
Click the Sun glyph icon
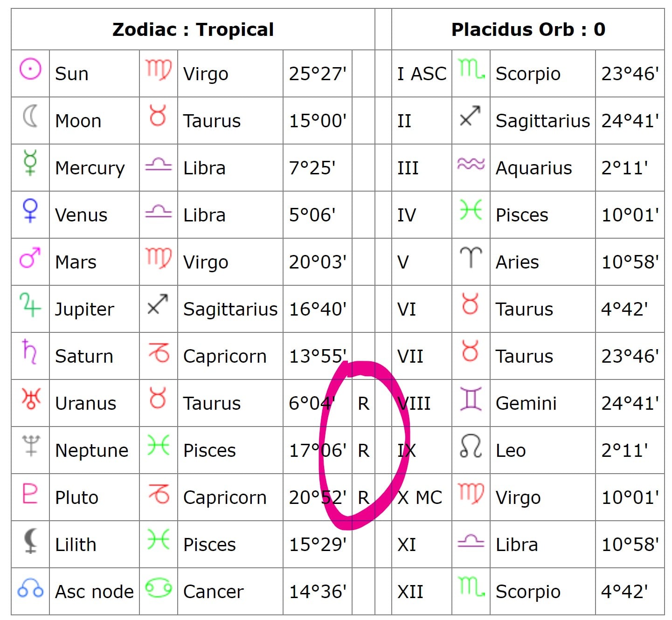(x=30, y=69)
